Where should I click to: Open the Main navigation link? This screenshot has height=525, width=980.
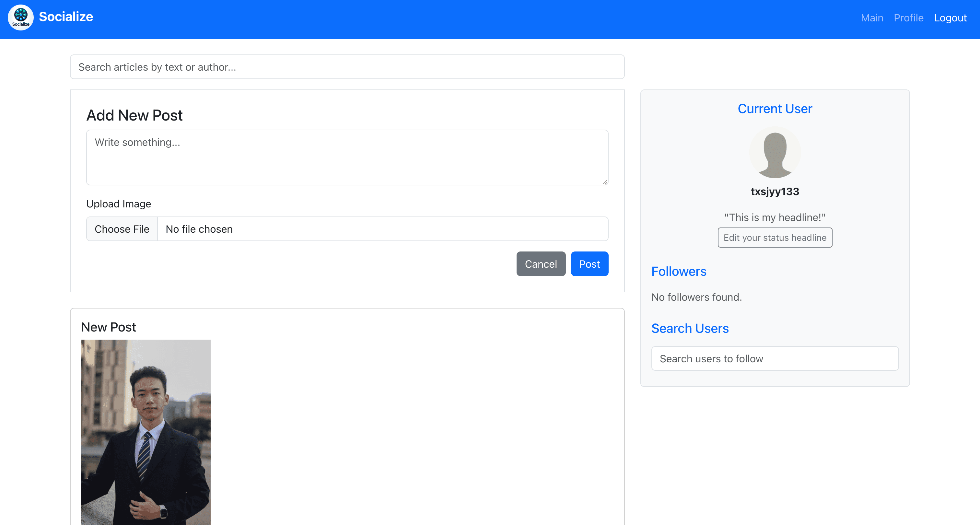pos(871,18)
